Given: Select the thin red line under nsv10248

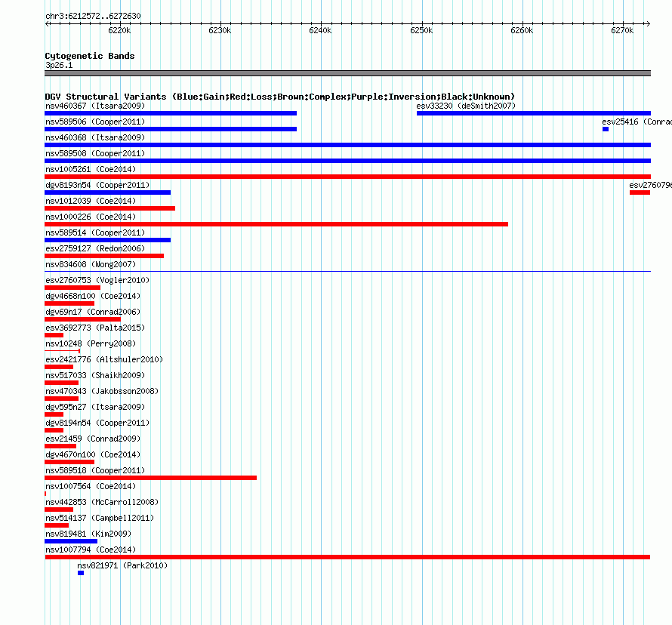Looking at the screenshot, I should (x=62, y=351).
